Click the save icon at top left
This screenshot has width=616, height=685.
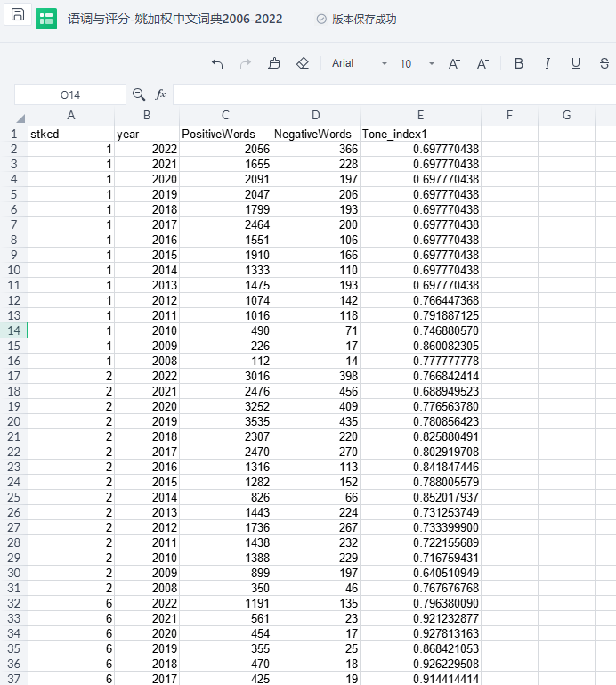[x=18, y=15]
